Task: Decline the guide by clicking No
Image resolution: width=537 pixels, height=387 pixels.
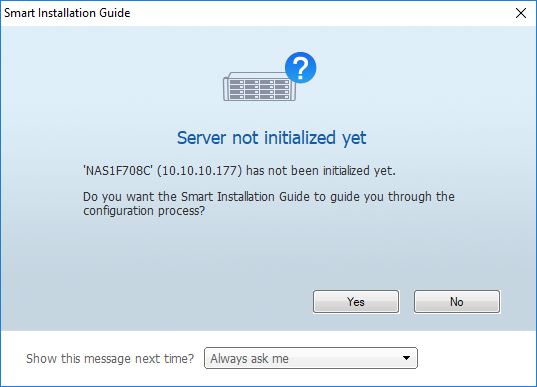Action: point(457,302)
